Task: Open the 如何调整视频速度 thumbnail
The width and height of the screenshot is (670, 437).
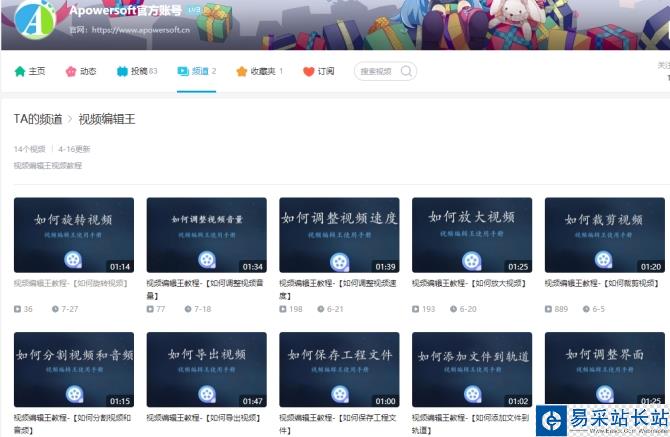Action: pyautogui.click(x=339, y=235)
